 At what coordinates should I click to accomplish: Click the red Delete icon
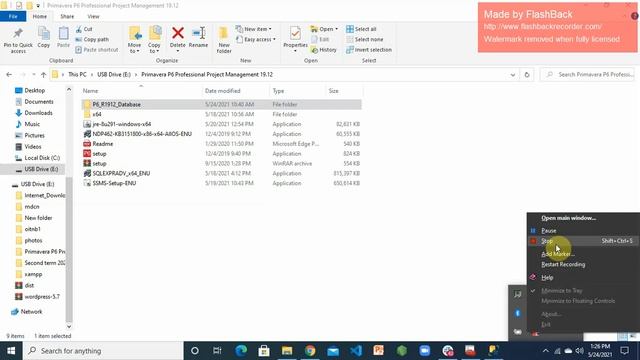(x=178, y=33)
